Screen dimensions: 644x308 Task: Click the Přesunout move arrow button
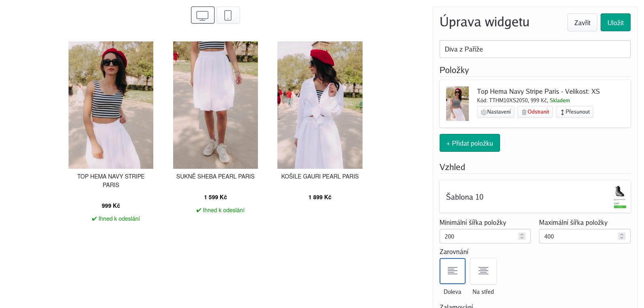[575, 112]
